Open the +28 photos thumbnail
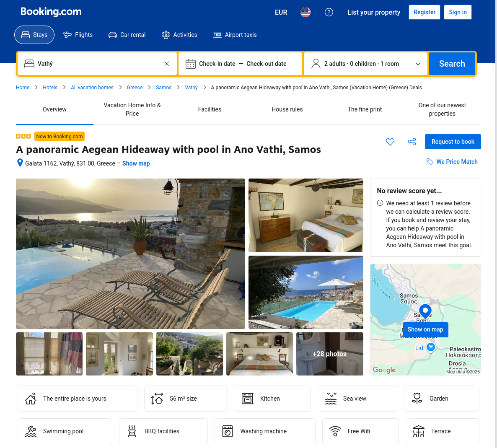This screenshot has height=448, width=497. click(x=329, y=354)
